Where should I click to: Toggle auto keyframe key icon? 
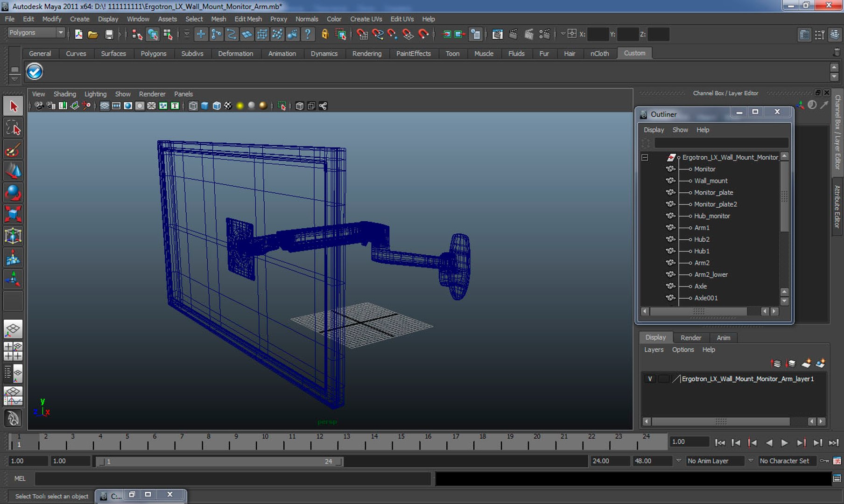(824, 461)
